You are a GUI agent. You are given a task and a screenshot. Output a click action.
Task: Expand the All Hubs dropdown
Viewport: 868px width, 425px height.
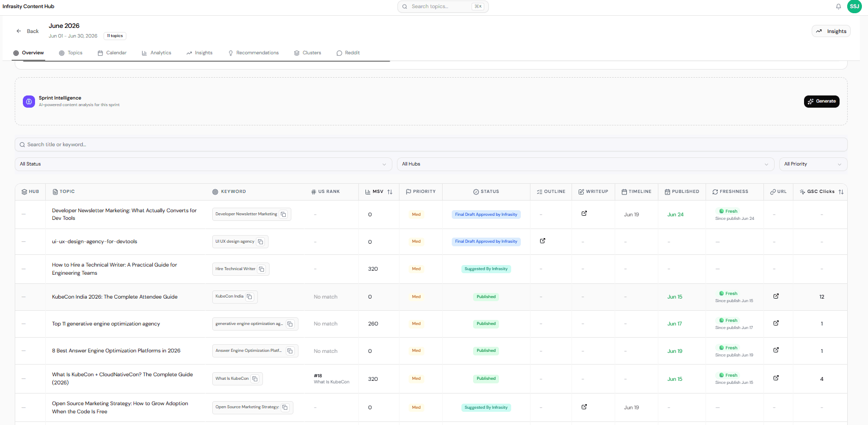coord(586,164)
